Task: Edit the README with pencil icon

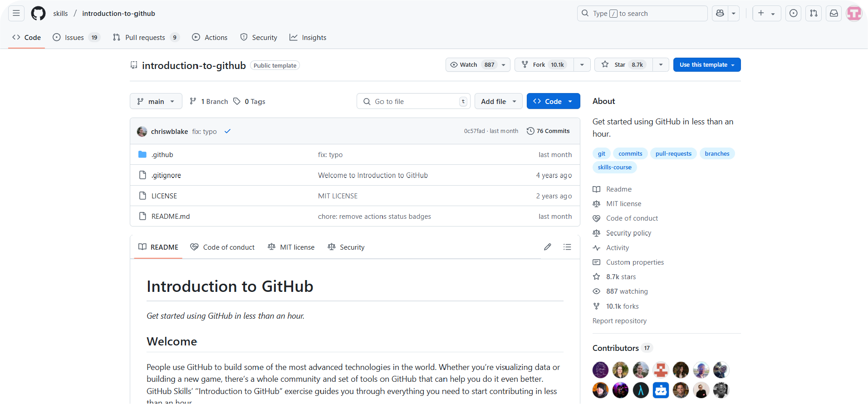Action: pos(548,247)
